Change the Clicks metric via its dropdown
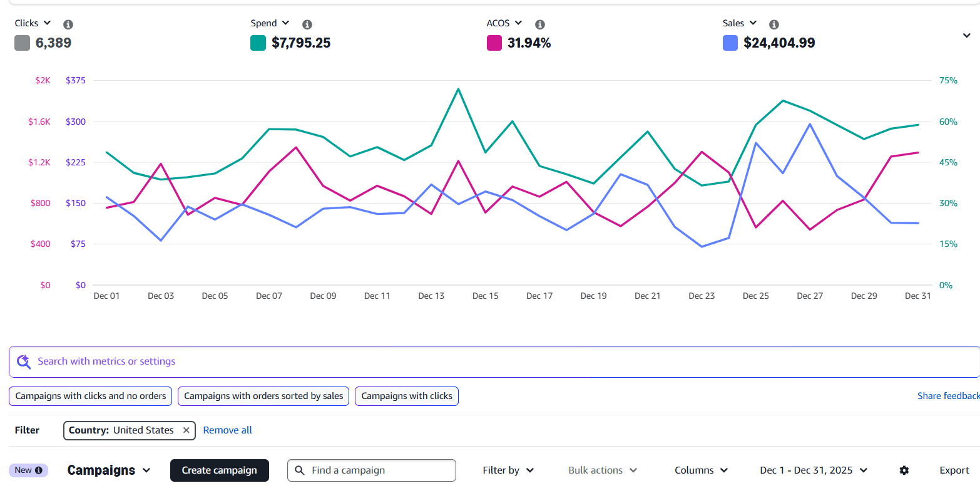This screenshot has width=980, height=493. click(x=46, y=23)
